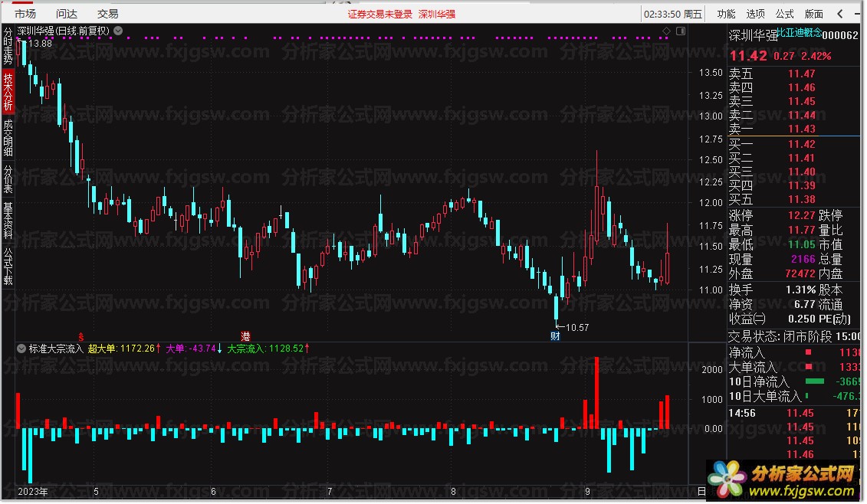867x504 pixels.
Task: Open the 分价表 sidebar tab
Action: (8, 179)
